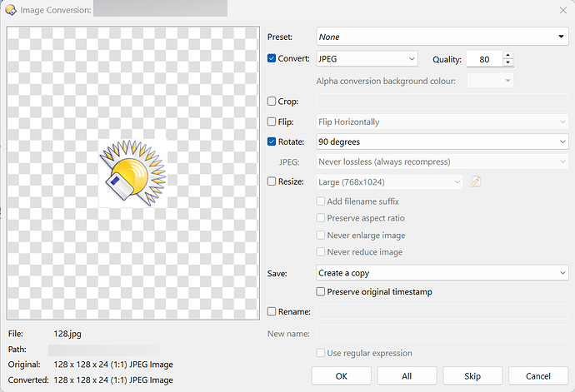The height and width of the screenshot is (392, 575).
Task: Click the Quality: label
Action: point(447,59)
